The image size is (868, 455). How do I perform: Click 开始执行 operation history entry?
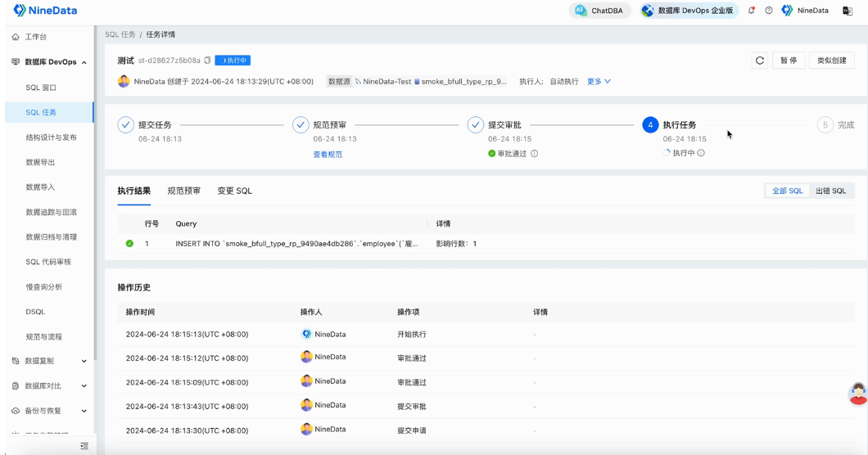(412, 335)
